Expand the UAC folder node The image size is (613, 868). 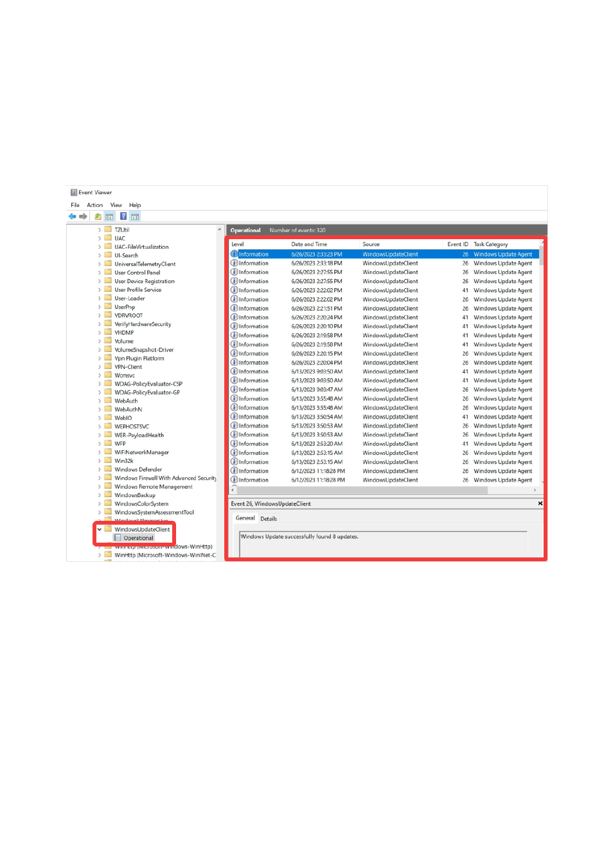click(x=100, y=239)
